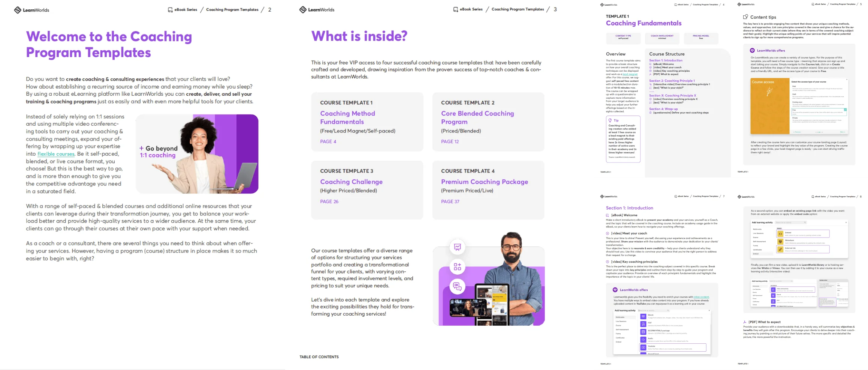The image size is (868, 370).
Task: Click the yellow Embed code icon
Action: pyautogui.click(x=780, y=234)
